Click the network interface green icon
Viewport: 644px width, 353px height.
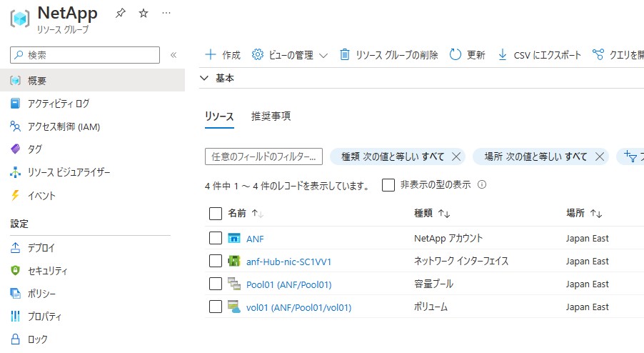234,261
